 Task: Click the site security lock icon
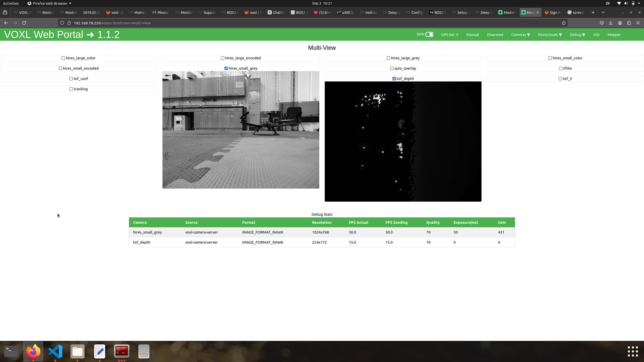[69, 23]
